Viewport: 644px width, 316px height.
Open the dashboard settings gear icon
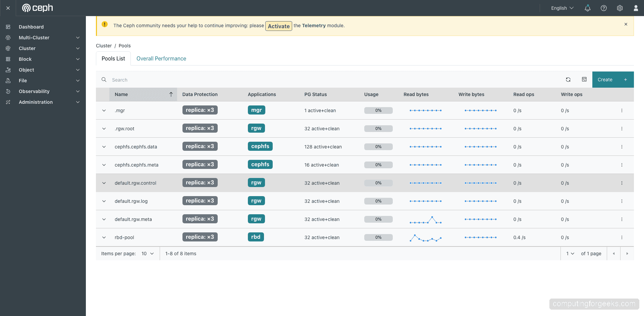(x=620, y=8)
